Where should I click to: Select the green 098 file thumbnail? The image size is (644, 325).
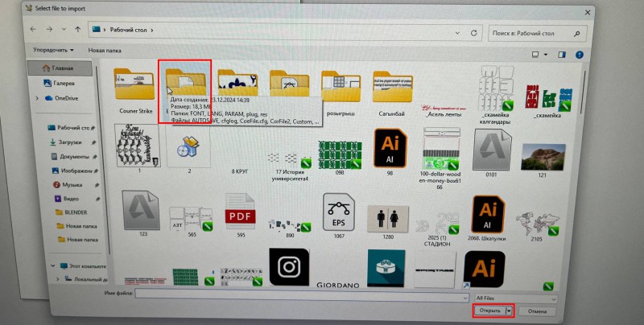(340, 157)
